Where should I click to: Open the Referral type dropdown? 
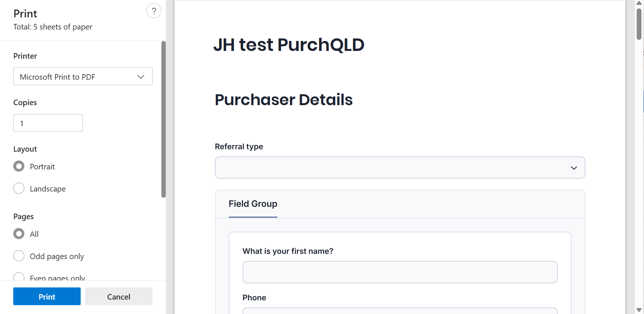point(400,168)
